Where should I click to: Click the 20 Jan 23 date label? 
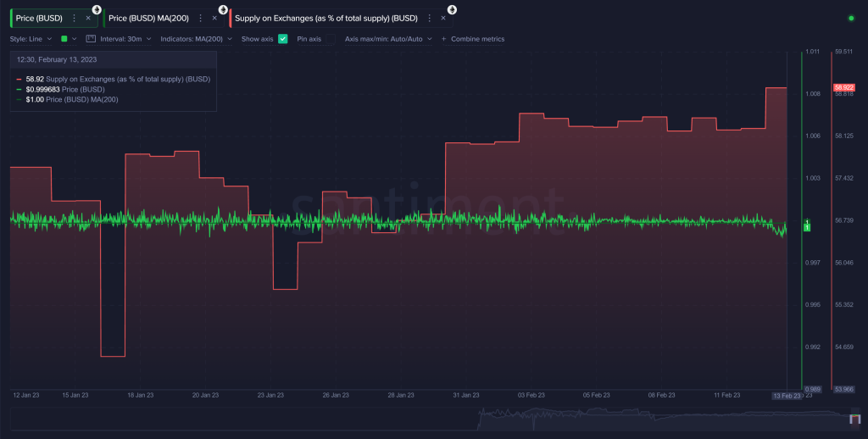tap(205, 395)
